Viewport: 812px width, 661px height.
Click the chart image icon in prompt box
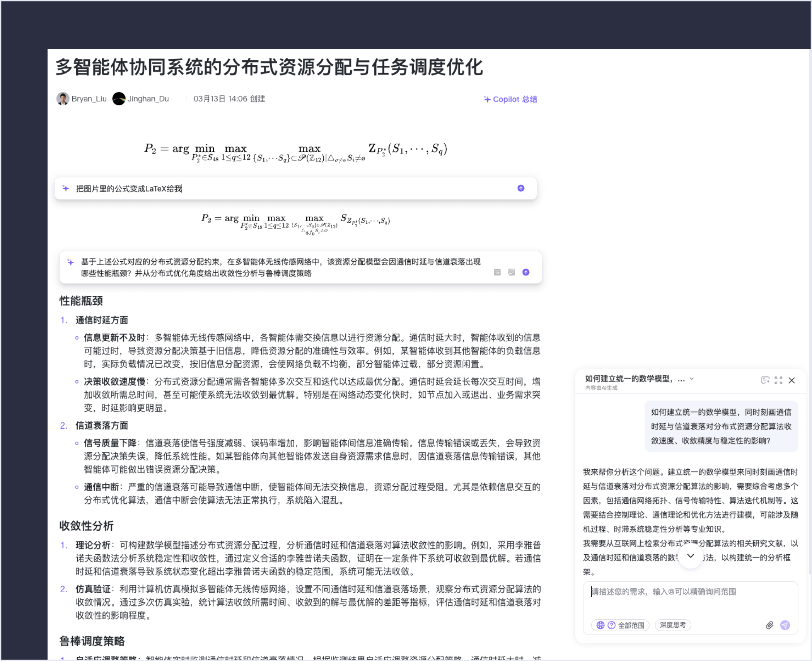click(511, 272)
